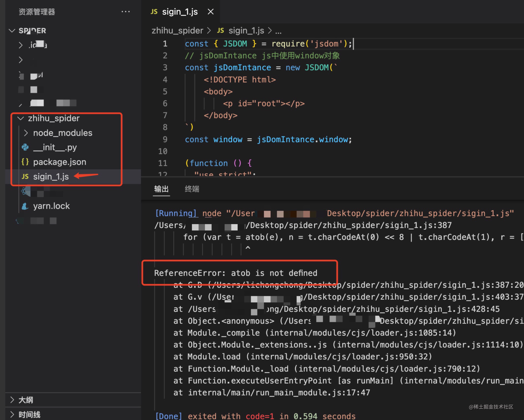Click the Python icon beside __init__.py
Viewport: 524px width, 420px height.
click(25, 147)
